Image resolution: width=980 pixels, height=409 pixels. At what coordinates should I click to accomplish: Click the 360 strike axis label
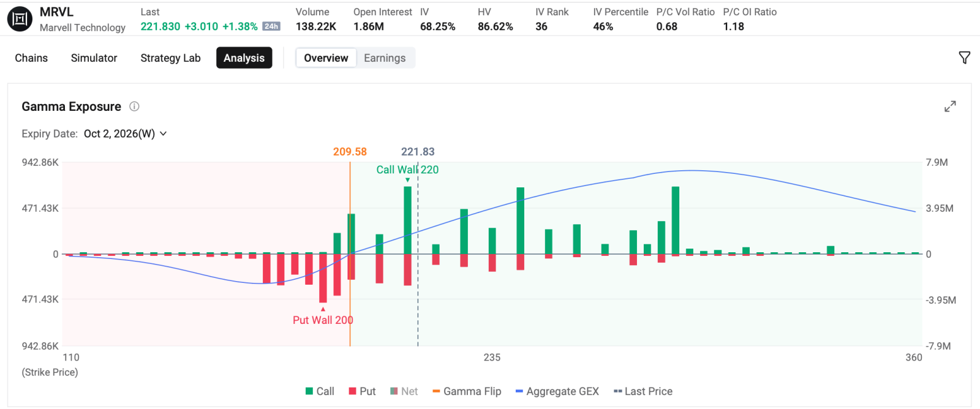[x=914, y=358]
